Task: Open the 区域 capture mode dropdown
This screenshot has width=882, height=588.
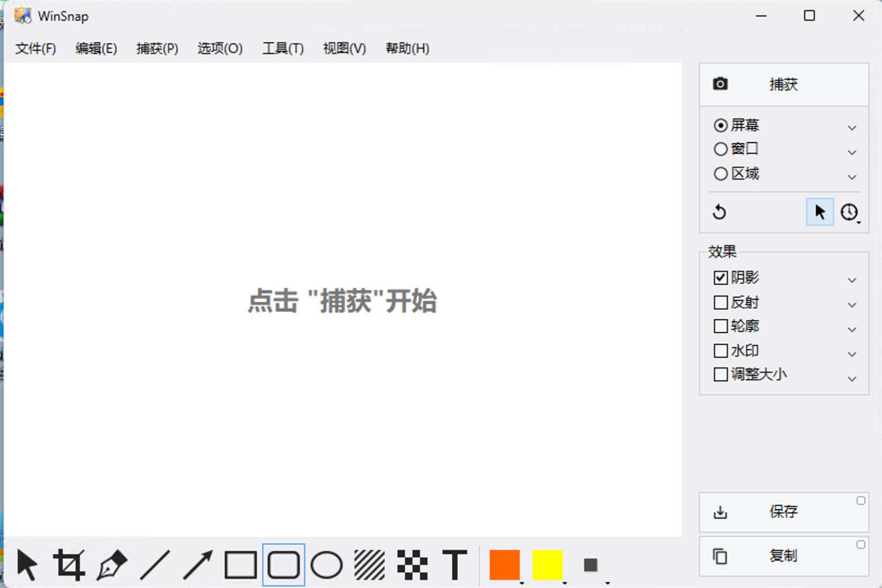Action: click(x=852, y=177)
